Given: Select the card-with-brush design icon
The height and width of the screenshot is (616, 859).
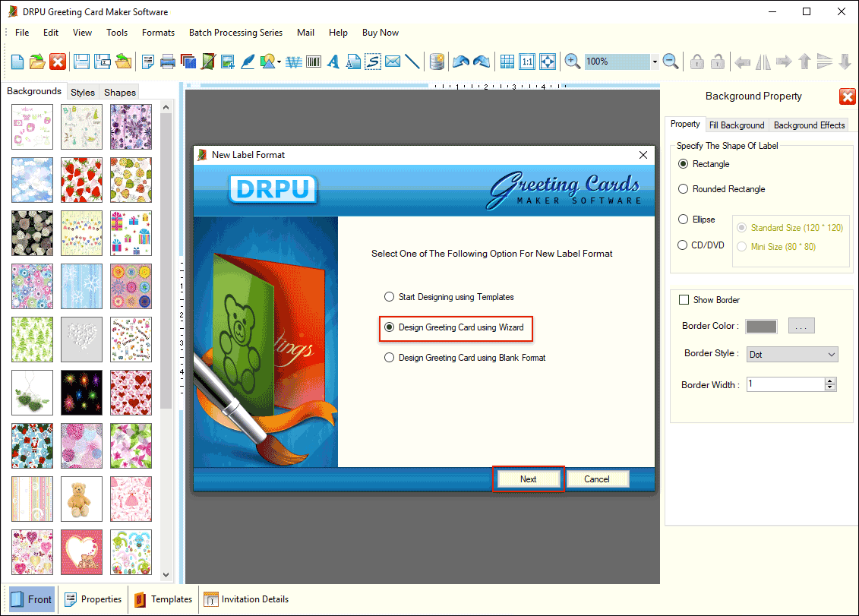Looking at the screenshot, I should click(208, 62).
